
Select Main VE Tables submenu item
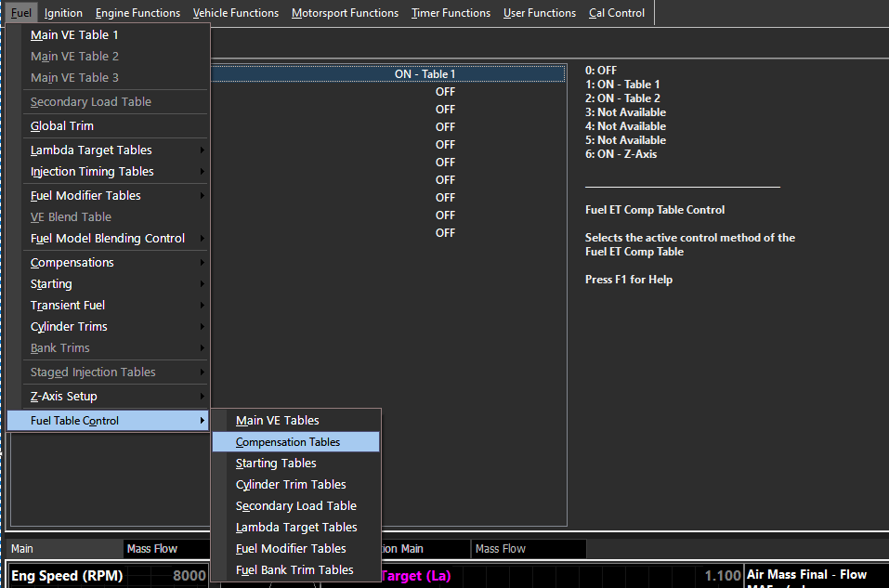point(278,421)
